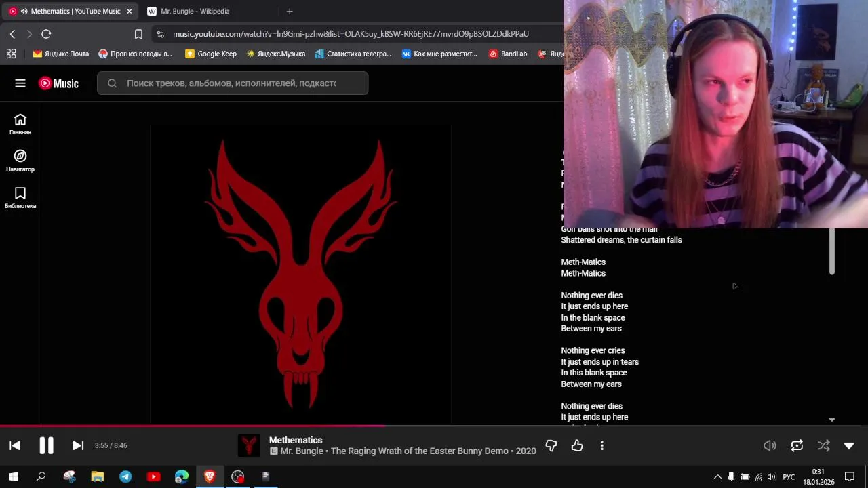Viewport: 868px width, 488px height.
Task: Click the Methematics album thumbnail in player bar
Action: [x=250, y=445]
